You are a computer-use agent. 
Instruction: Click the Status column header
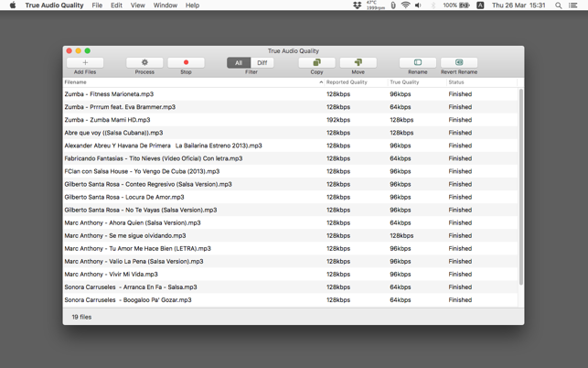coord(456,82)
